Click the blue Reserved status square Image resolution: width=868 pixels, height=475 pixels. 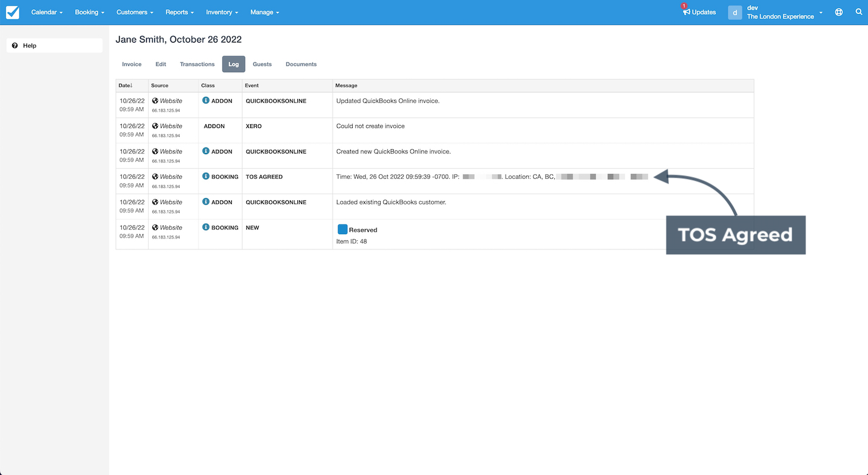coord(342,229)
